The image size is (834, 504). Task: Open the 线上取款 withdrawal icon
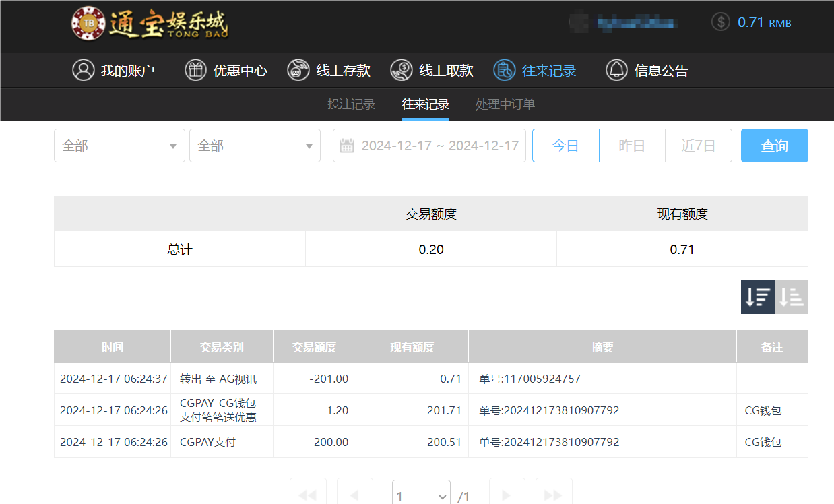(401, 70)
